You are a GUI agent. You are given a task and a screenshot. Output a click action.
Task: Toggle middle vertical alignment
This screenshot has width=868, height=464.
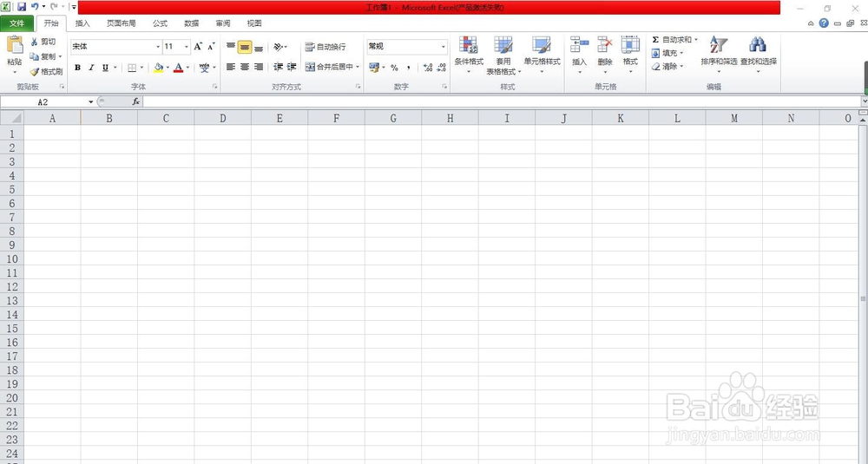(245, 47)
